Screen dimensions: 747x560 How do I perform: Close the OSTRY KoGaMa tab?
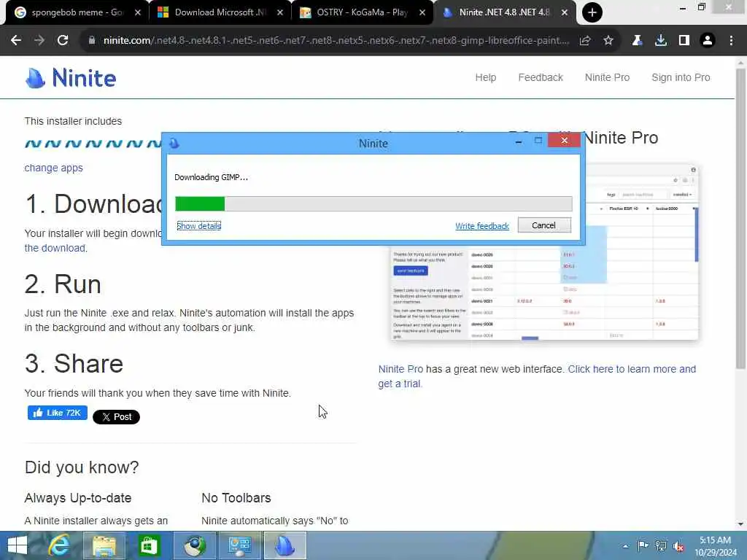[x=422, y=12]
